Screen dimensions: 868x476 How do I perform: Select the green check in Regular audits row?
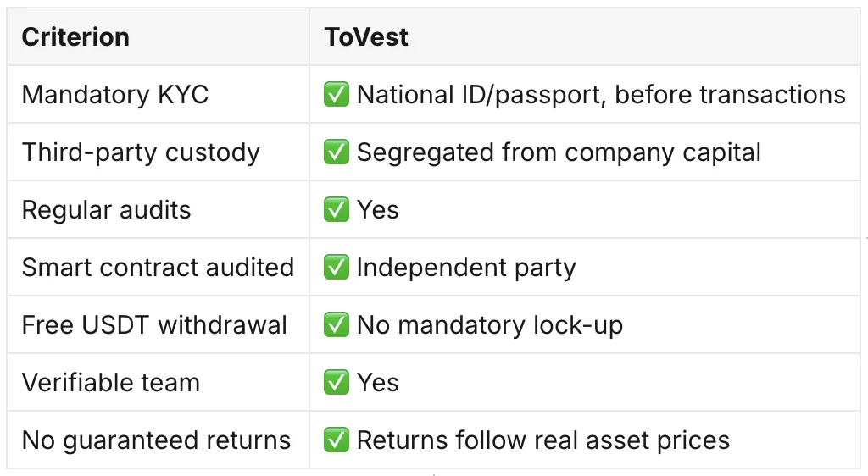[x=336, y=209]
